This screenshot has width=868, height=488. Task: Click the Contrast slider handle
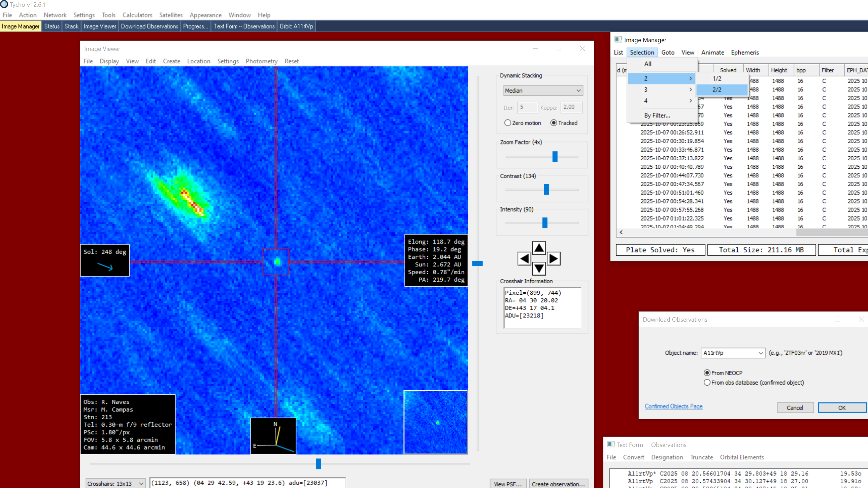click(x=546, y=189)
